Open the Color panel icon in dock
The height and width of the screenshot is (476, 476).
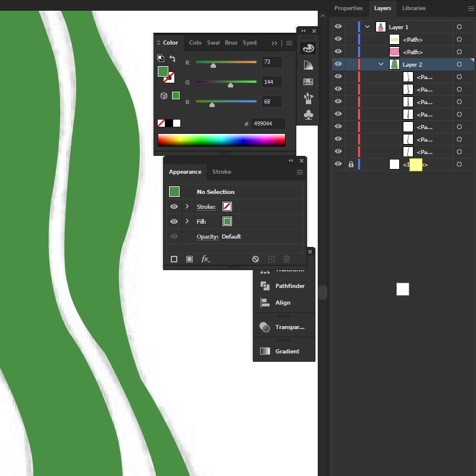tap(308, 48)
